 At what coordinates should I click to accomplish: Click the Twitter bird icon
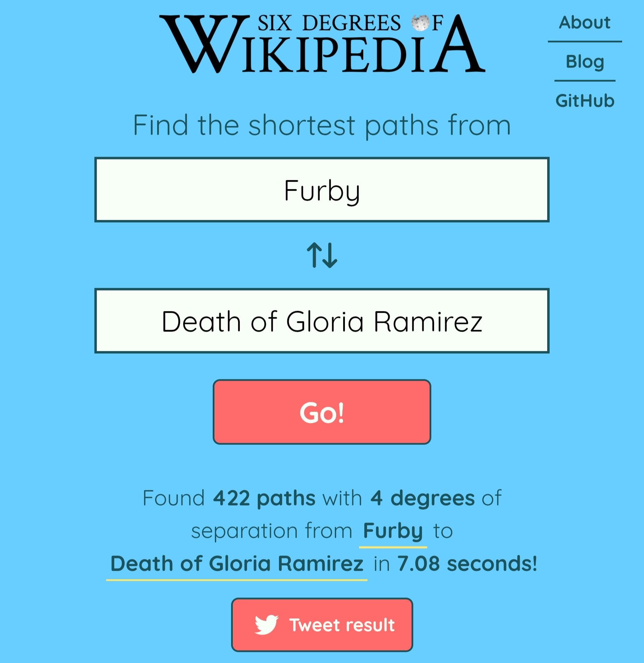266,625
